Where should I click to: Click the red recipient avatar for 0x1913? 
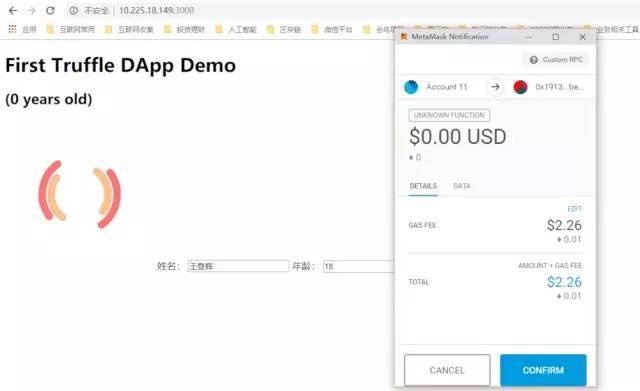coord(520,87)
